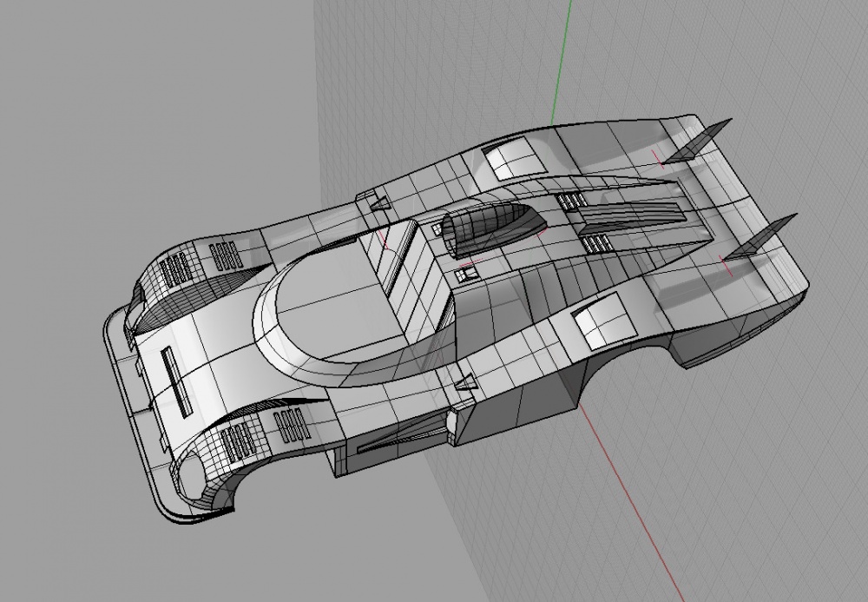Image resolution: width=868 pixels, height=602 pixels.
Task: Click the green Y-axis line above the car
Action: click(x=561, y=62)
